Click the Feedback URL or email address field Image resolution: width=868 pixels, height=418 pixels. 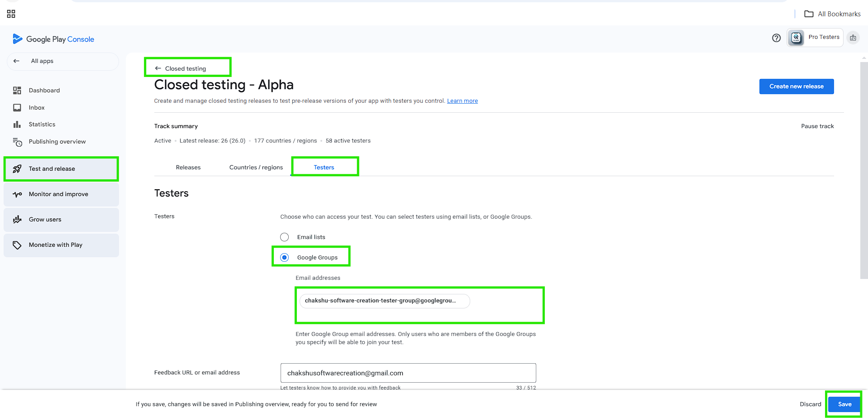408,373
